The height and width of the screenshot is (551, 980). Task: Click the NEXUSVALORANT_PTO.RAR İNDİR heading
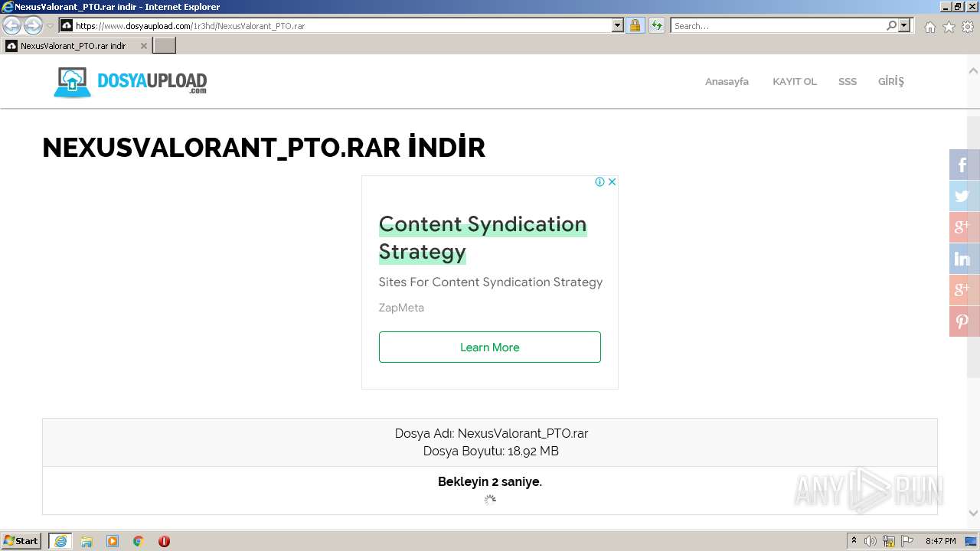[264, 148]
